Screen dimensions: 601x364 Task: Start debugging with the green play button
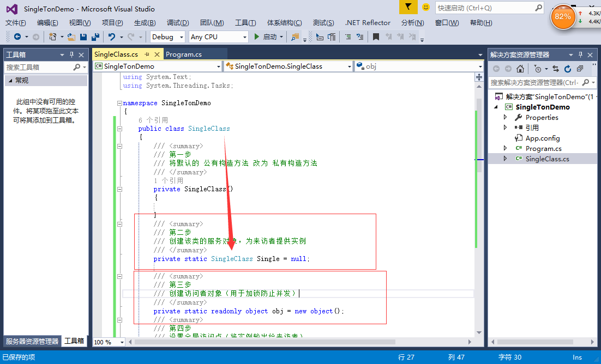point(257,37)
